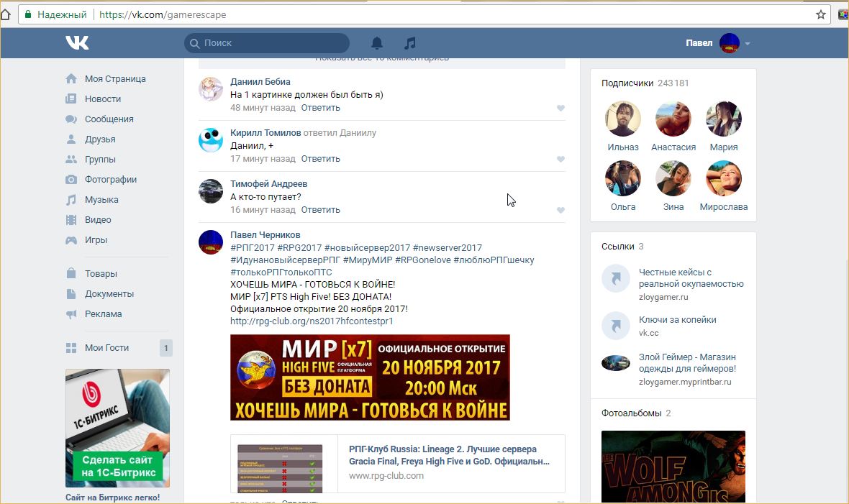This screenshot has width=849, height=504.
Task: Open subscriber Мария's avatar
Action: [x=724, y=119]
